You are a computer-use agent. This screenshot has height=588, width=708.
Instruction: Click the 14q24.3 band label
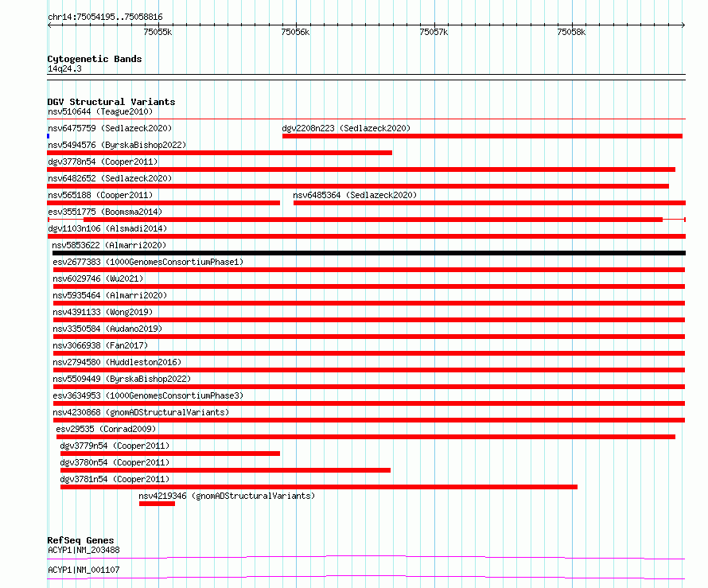(64, 68)
